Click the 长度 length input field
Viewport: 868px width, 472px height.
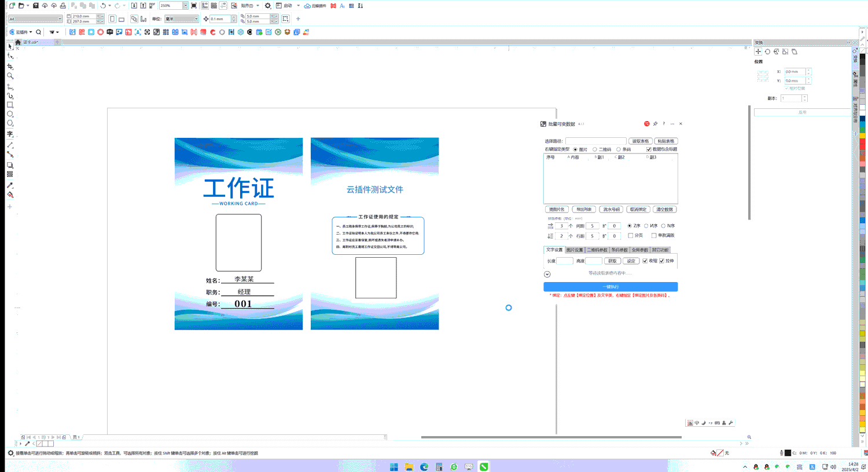point(565,261)
